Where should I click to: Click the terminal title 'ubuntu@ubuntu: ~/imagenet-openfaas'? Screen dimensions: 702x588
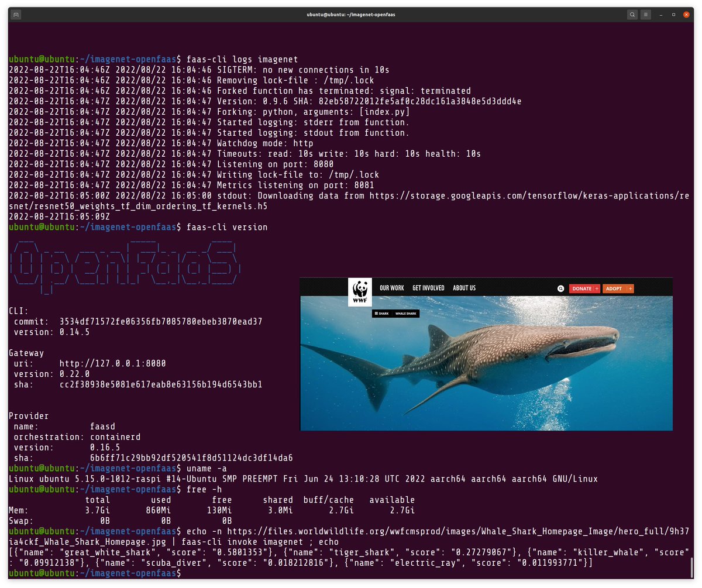tap(351, 14)
